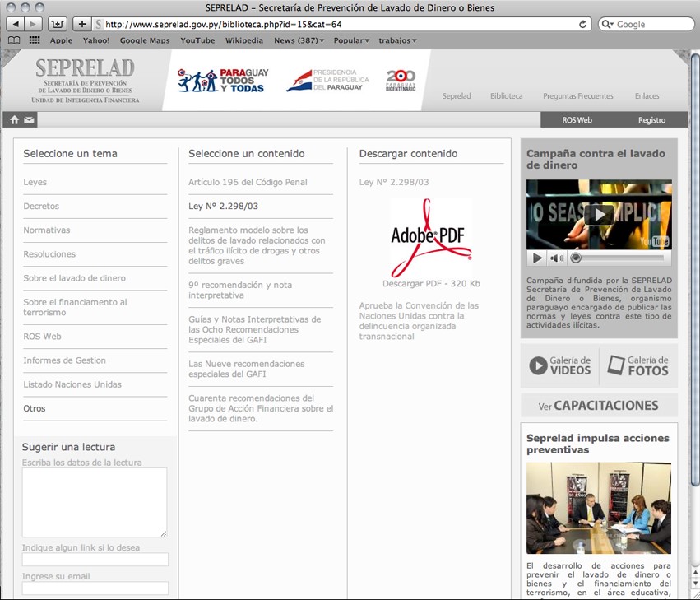Open the Google Maps bookmark

[145, 40]
